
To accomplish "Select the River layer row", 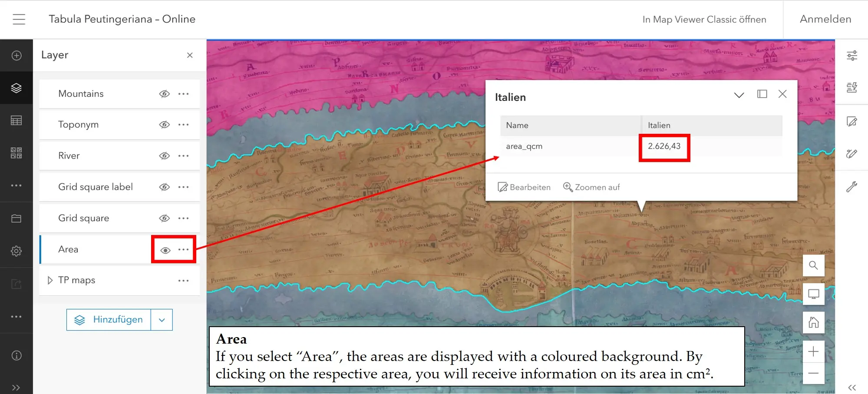I will click(x=119, y=156).
